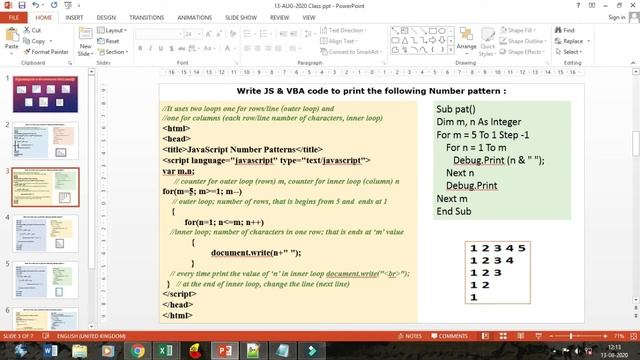Image resolution: width=640 pixels, height=360 pixels.
Task: Switch to the ANIMATIONS tab
Action: (x=194, y=18)
